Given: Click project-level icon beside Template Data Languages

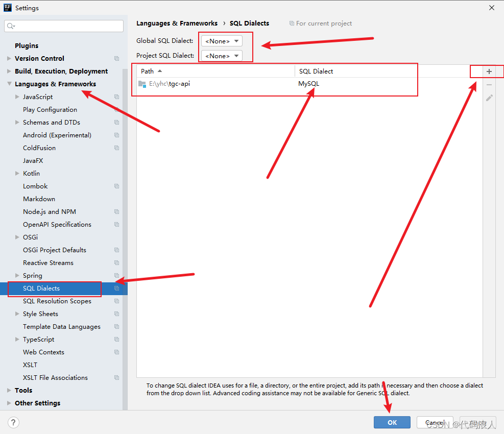Looking at the screenshot, I should coord(116,327).
